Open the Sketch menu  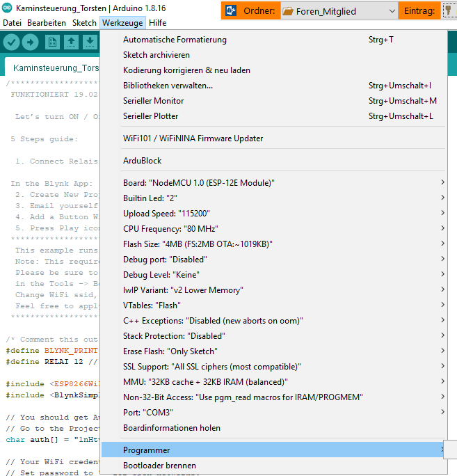click(84, 23)
